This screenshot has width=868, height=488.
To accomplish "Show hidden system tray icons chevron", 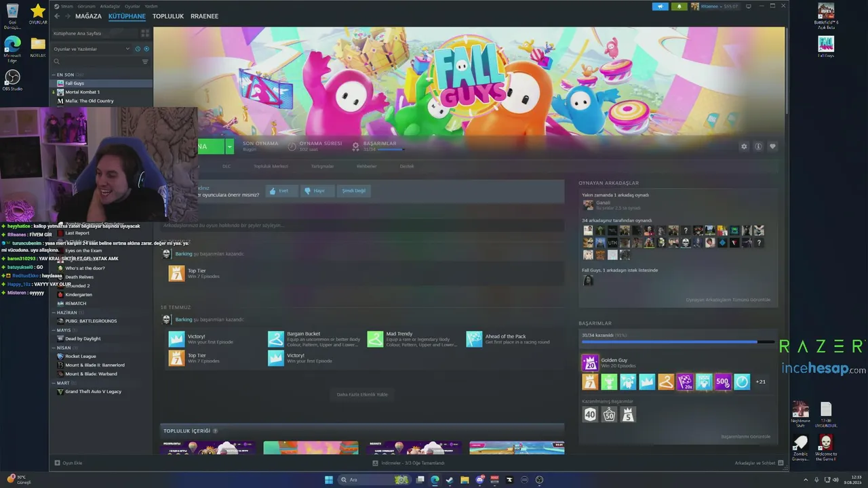I will point(806,480).
